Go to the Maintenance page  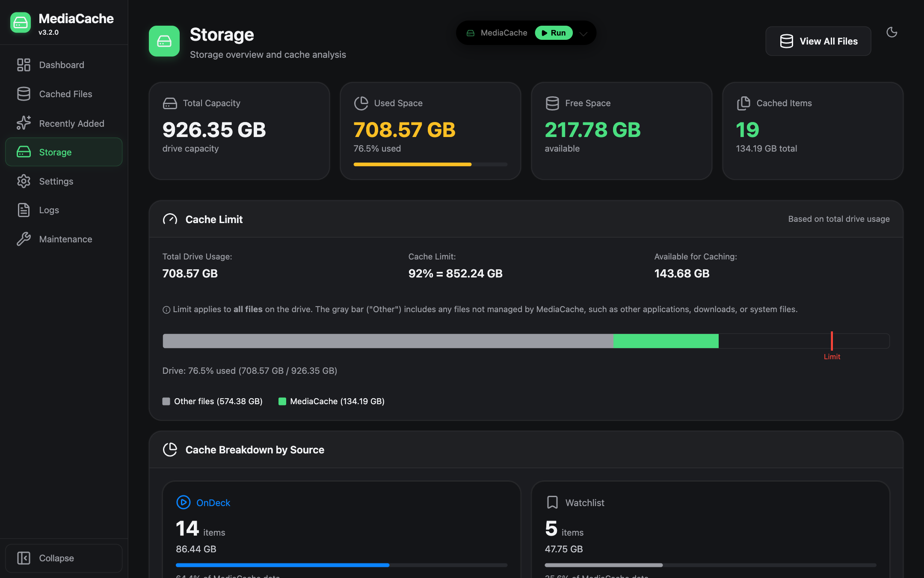[64, 239]
